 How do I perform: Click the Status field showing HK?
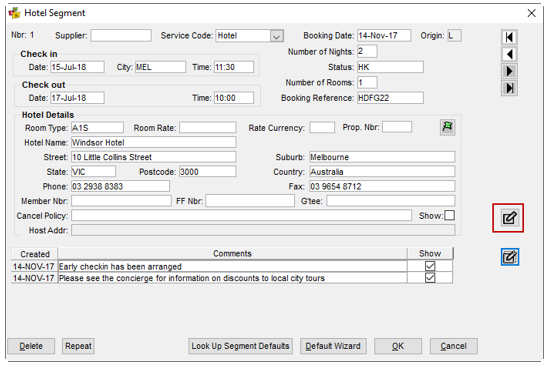390,67
